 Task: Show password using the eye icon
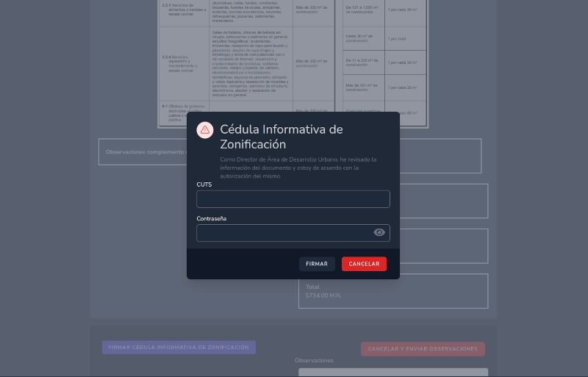click(379, 232)
